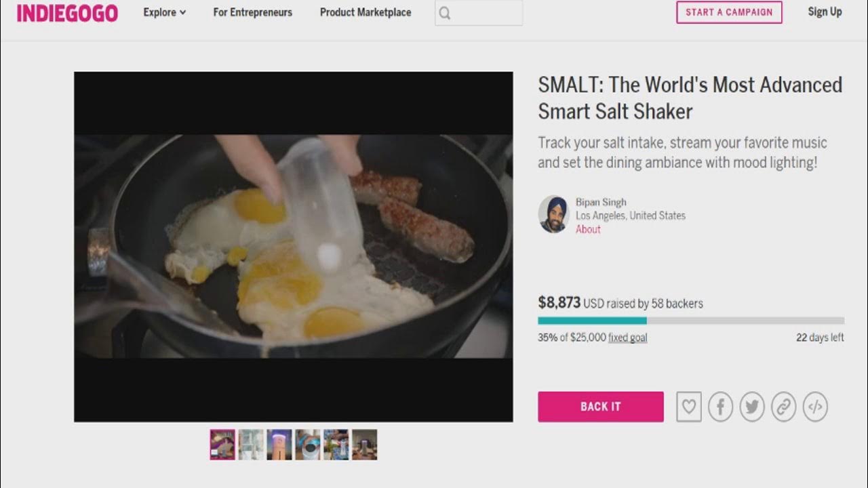The image size is (868, 488).
Task: Share campaign via Twitter icon
Action: pos(752,407)
